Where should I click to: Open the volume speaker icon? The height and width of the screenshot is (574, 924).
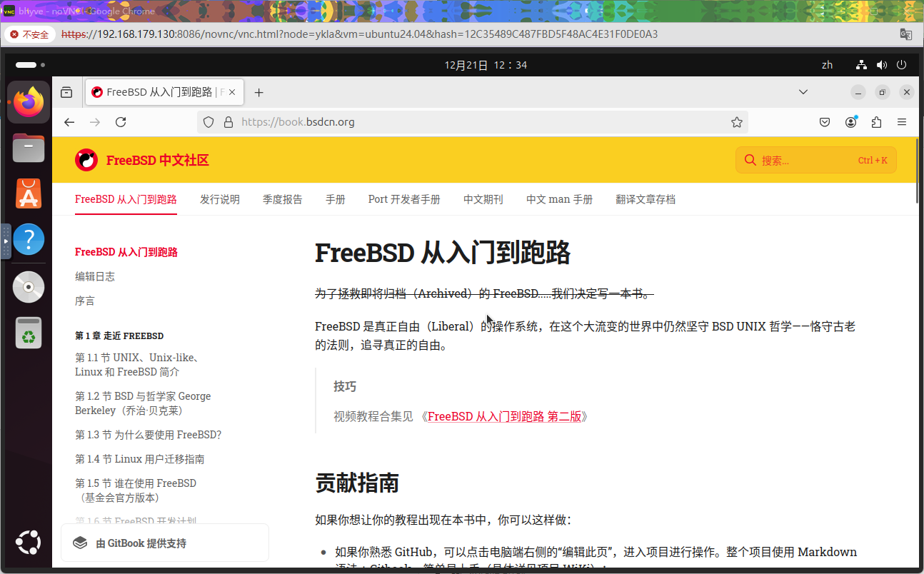point(882,65)
